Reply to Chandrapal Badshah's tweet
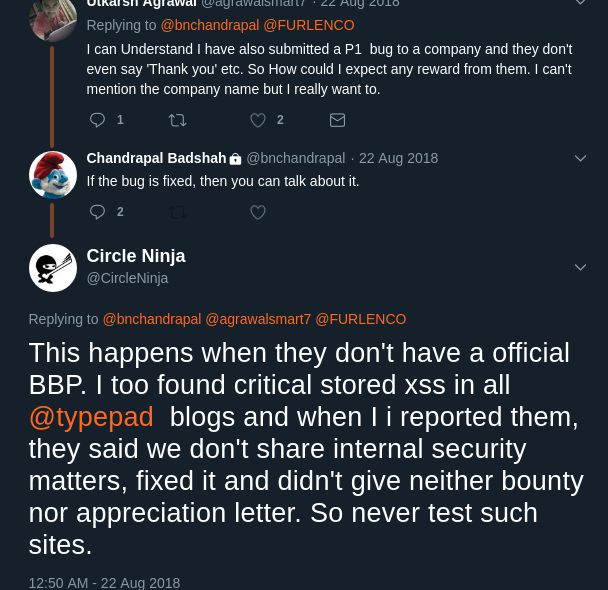608x590 pixels. coord(98,212)
